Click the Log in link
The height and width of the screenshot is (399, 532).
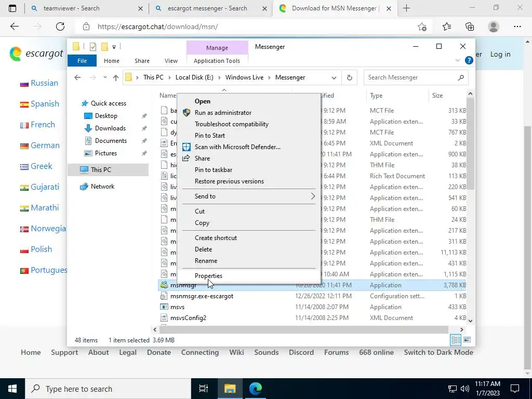pyautogui.click(x=500, y=54)
